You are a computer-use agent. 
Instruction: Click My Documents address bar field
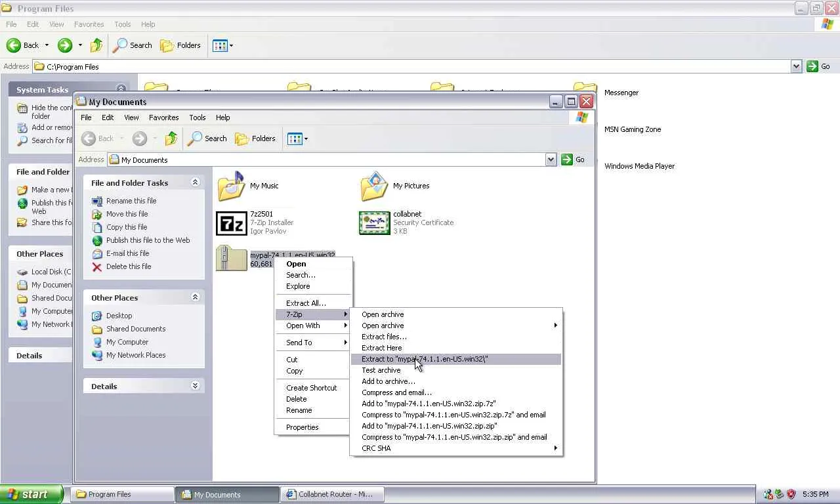tap(326, 159)
